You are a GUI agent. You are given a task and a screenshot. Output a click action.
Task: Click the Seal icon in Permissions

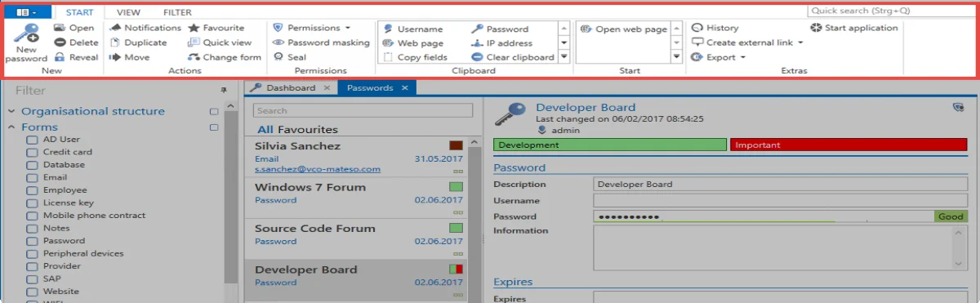pyautogui.click(x=279, y=57)
